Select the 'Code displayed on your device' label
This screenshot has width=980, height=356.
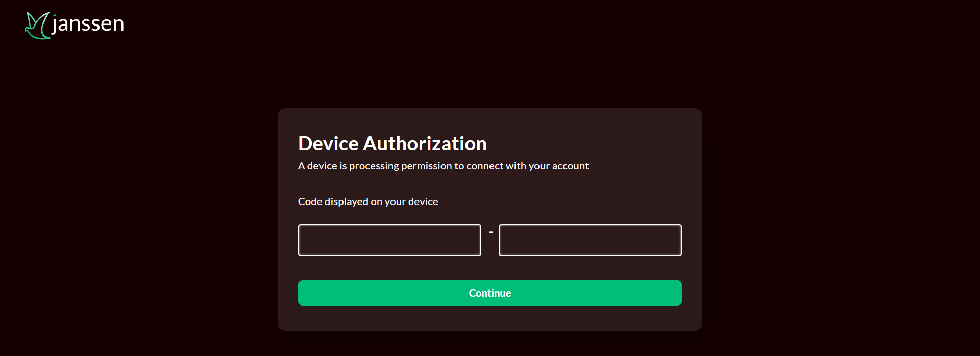[x=367, y=201]
